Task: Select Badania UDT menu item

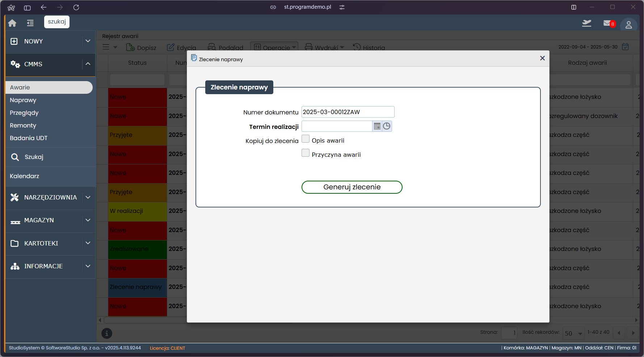Action: [x=29, y=138]
